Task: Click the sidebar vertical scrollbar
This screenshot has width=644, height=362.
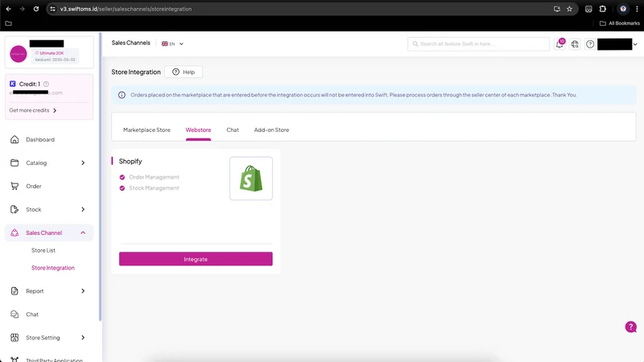Action: click(x=100, y=176)
